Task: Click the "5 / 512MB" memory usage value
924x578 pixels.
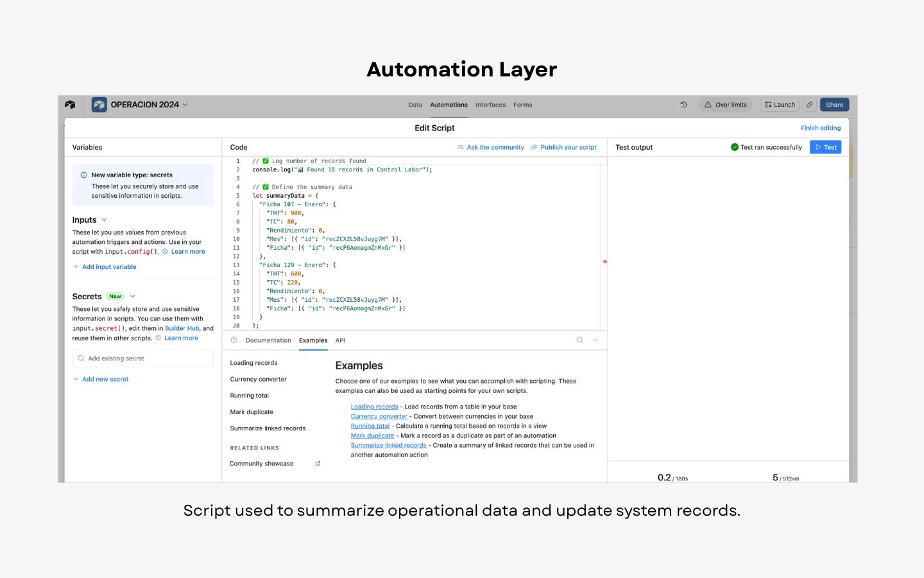Action: (x=786, y=478)
